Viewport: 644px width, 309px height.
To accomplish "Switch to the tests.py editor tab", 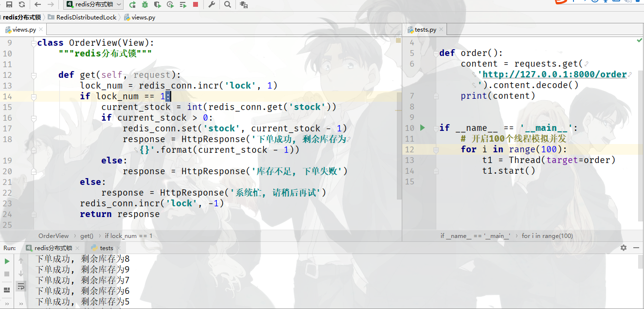I will coord(425,29).
